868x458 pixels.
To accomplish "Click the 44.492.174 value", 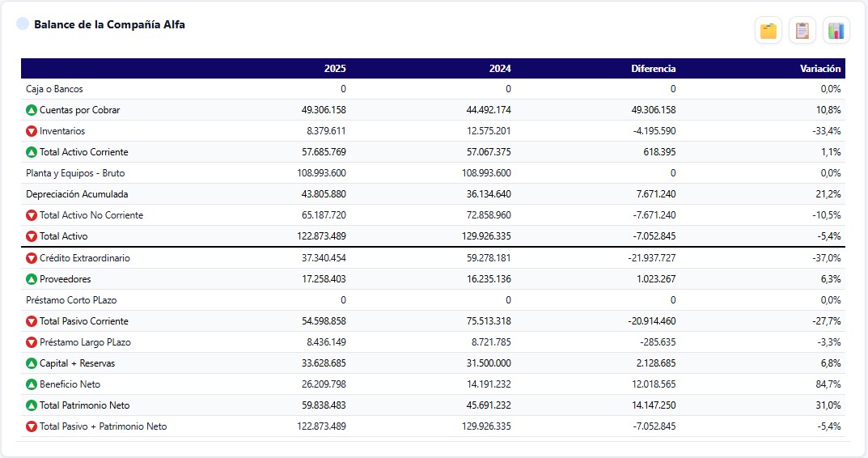I will 489,110.
